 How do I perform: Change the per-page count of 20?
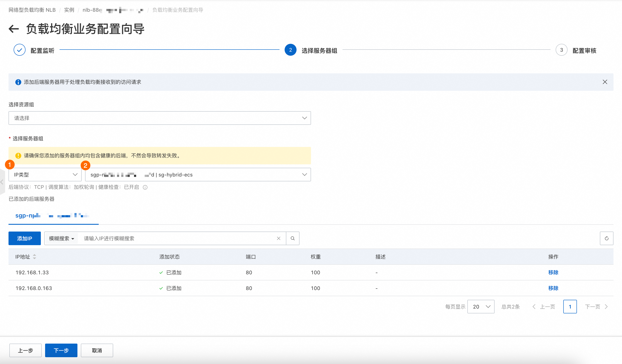481,307
